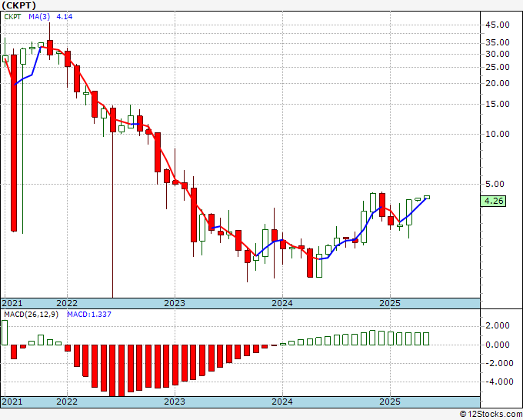Click the CKPT legend label
523x420 pixels.
coord(12,17)
